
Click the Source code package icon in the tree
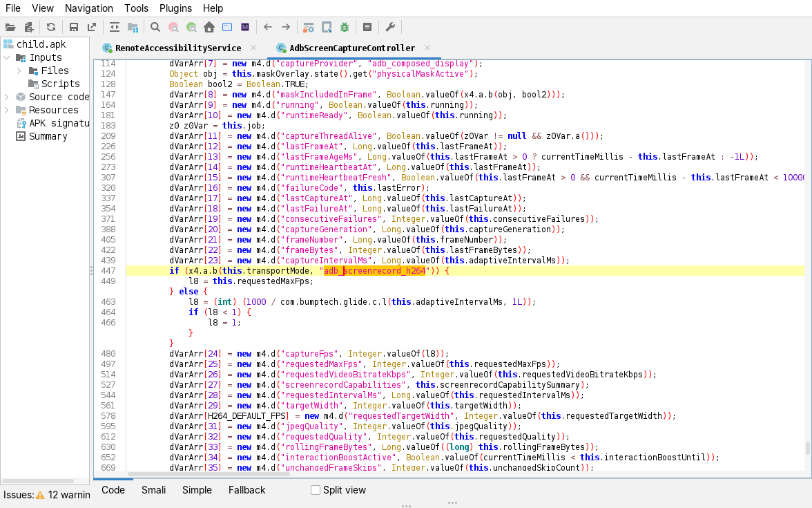pyautogui.click(x=21, y=97)
